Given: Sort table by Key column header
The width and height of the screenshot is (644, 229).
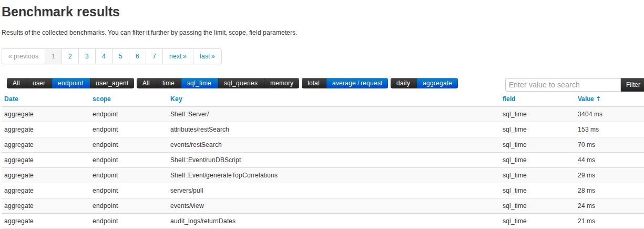Looking at the screenshot, I should point(176,98).
